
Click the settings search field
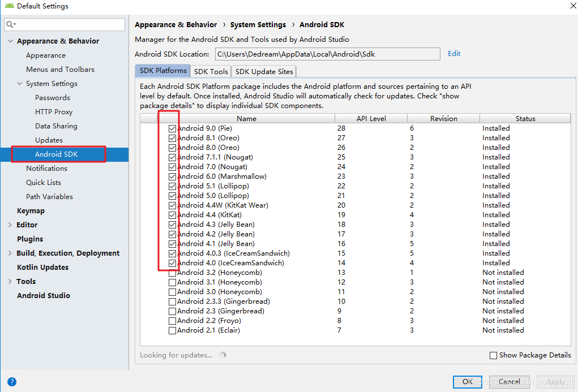[x=65, y=24]
